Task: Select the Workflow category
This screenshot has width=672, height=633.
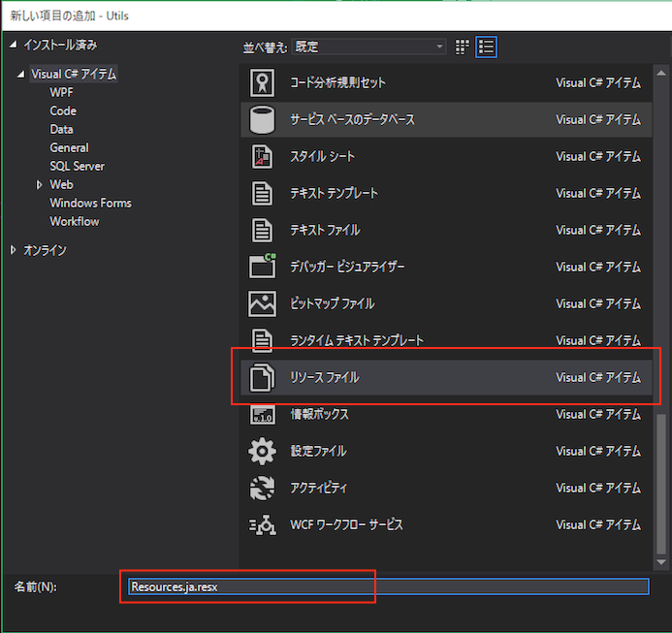Action: coord(75,222)
